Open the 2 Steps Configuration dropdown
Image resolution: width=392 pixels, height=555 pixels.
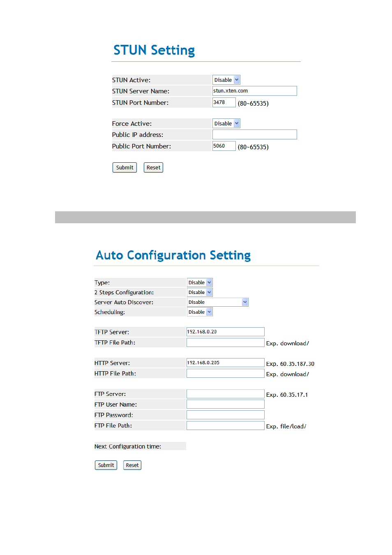point(200,292)
